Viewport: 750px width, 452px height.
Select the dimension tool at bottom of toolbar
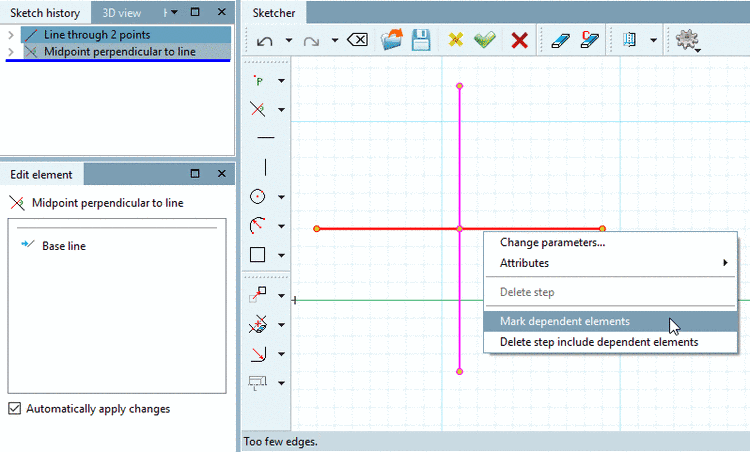pos(257,383)
